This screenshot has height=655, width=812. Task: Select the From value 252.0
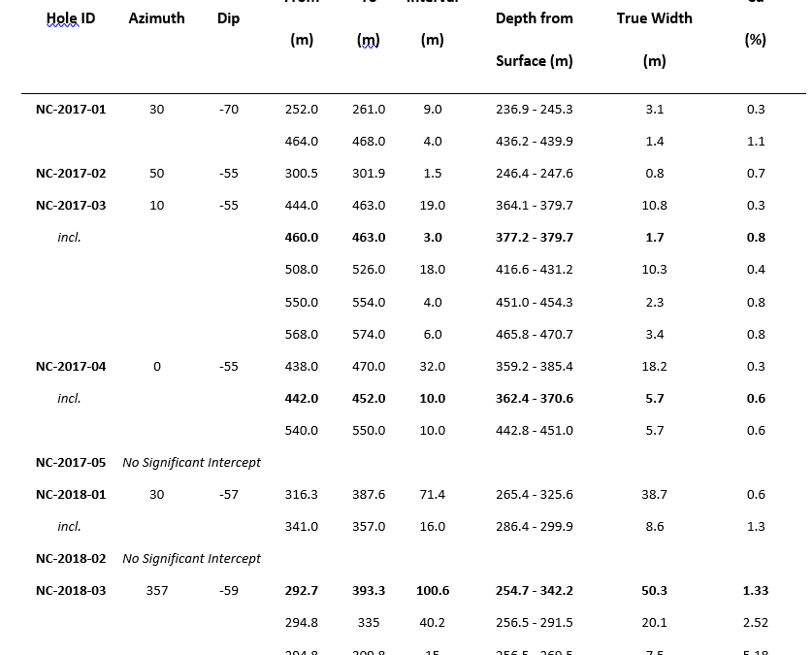[302, 110]
